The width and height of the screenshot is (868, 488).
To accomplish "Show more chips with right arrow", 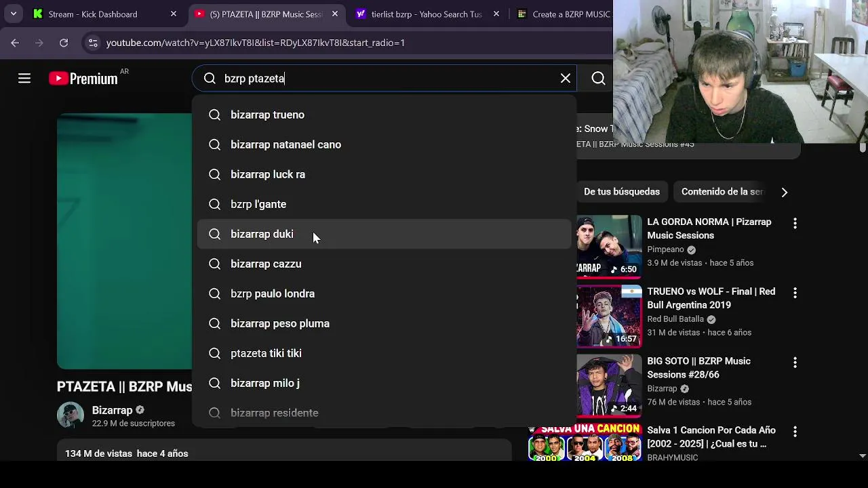I will 785,192.
